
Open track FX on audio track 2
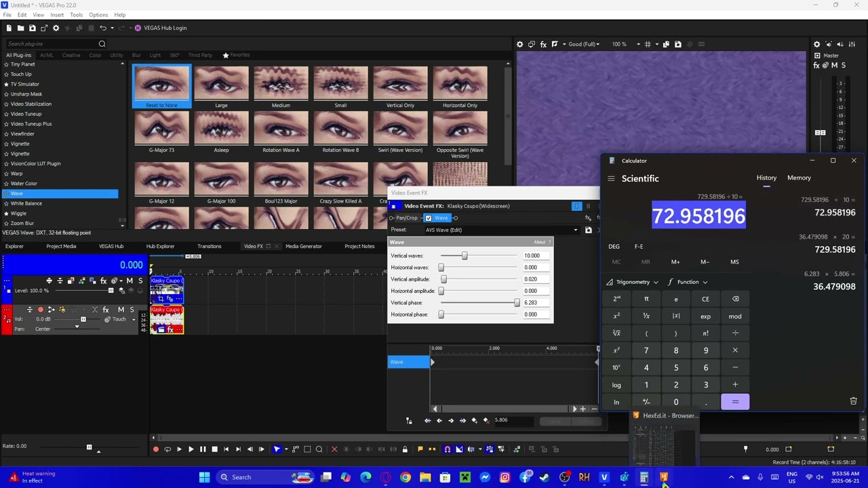pos(105,310)
